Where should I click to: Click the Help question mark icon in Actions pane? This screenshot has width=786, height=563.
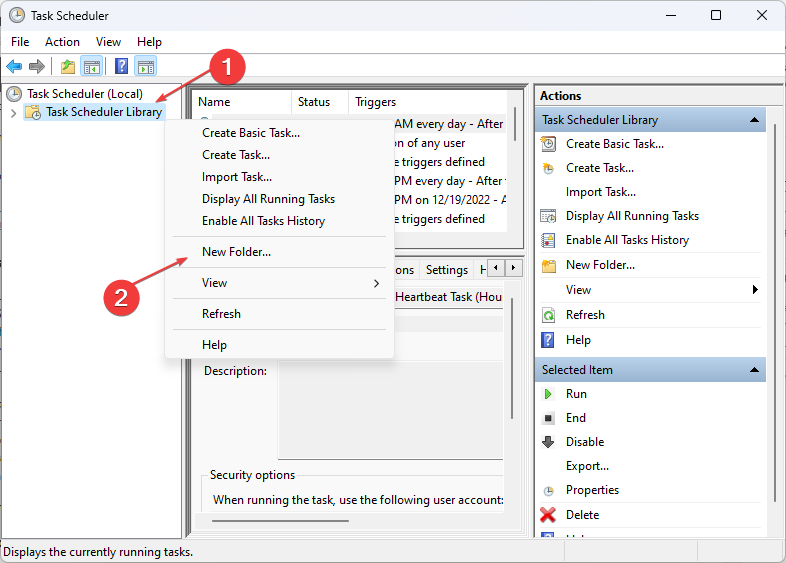[x=548, y=340]
